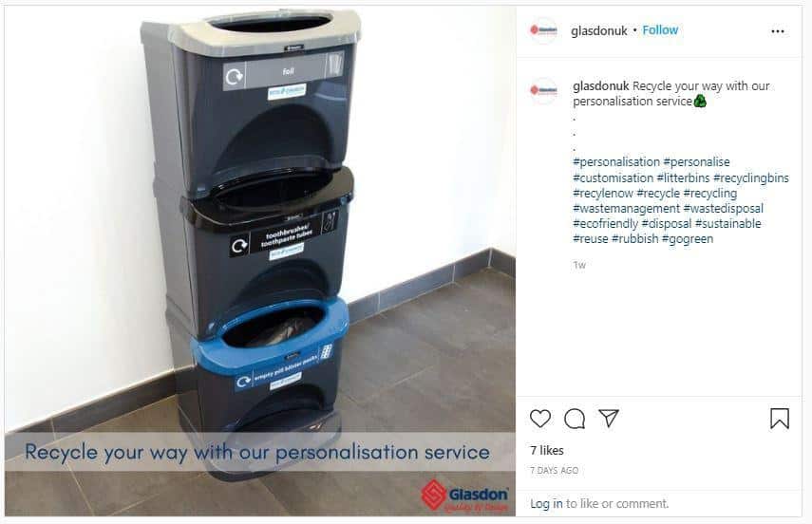This screenshot has width=812, height=524.
Task: Open the #personalisation hashtag
Action: click(616, 162)
